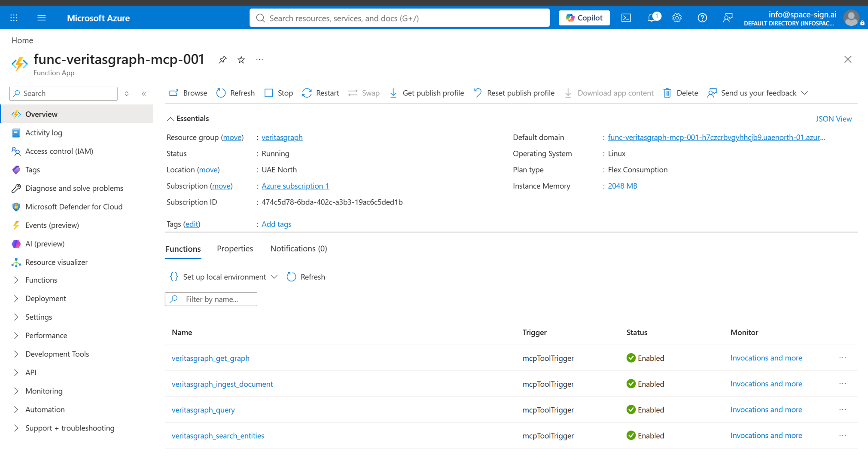This screenshot has height=470, width=868.
Task: Open Send us your feedback dropdown
Action: point(758,93)
